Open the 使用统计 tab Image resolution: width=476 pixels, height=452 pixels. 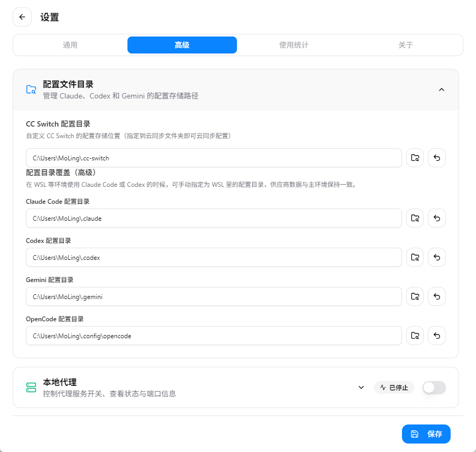click(294, 45)
